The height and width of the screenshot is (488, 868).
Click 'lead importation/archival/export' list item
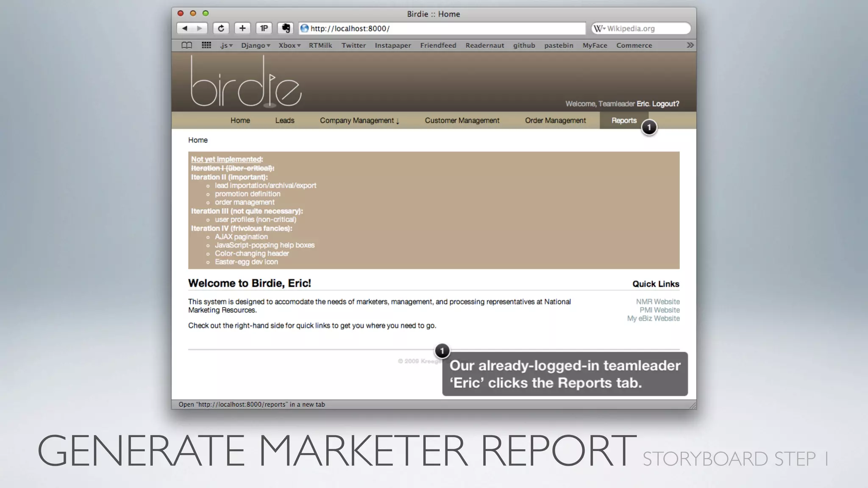point(265,186)
